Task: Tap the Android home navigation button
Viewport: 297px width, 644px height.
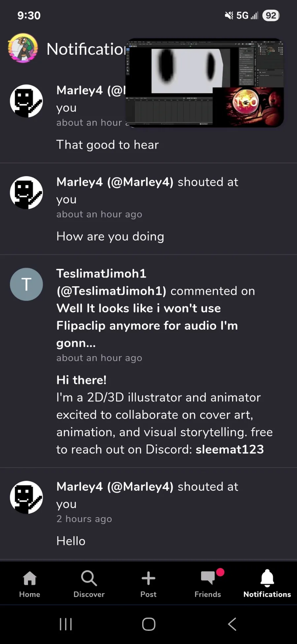Action: (x=148, y=624)
